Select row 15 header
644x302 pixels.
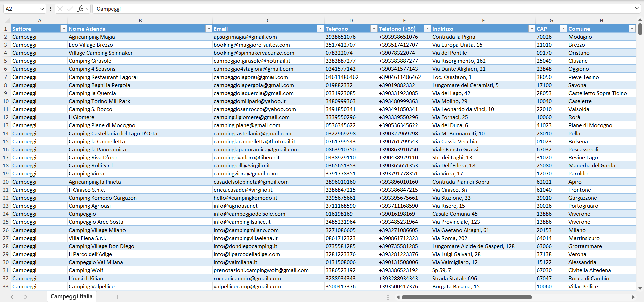coord(6,142)
